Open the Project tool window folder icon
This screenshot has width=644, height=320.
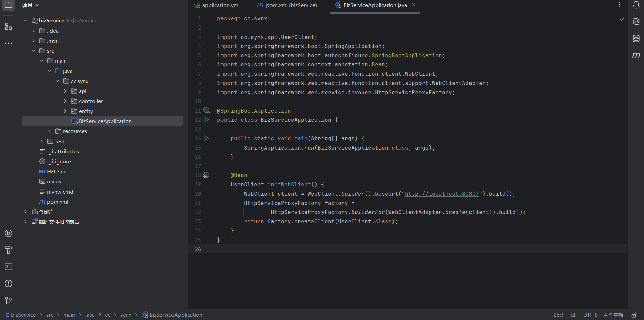(8, 5)
